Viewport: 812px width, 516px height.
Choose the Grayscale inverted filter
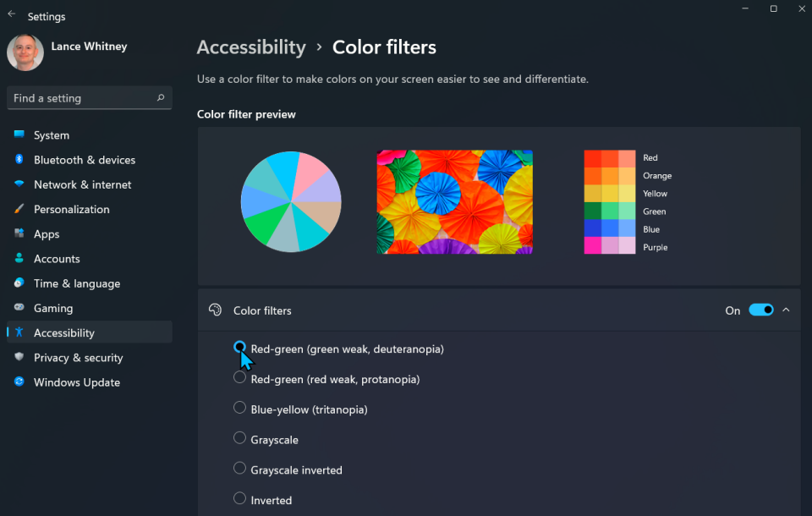tap(239, 469)
